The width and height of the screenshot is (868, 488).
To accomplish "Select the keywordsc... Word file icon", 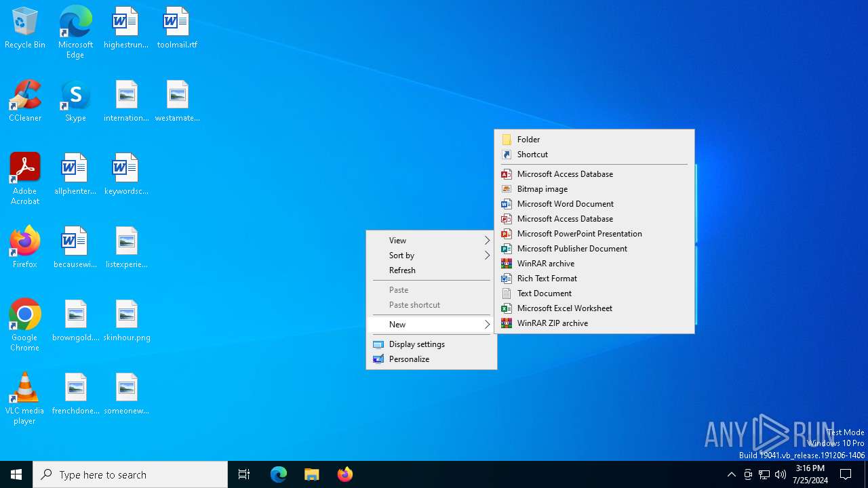I will tap(126, 175).
